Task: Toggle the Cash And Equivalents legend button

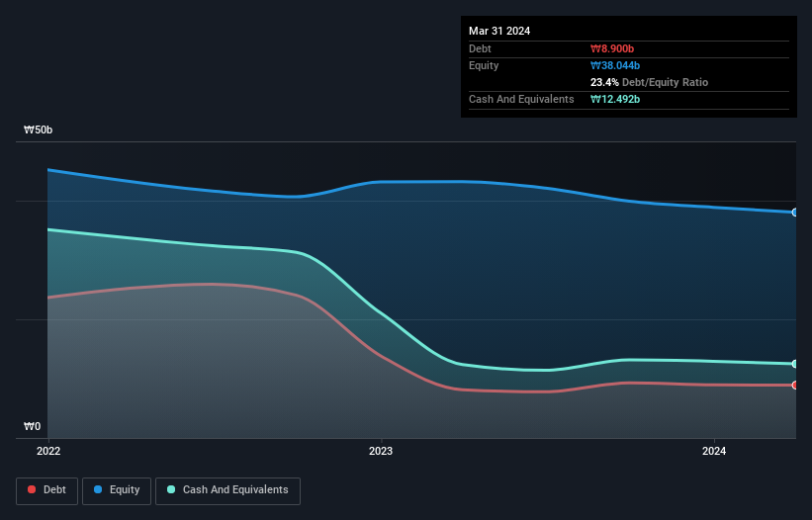Action: point(227,490)
